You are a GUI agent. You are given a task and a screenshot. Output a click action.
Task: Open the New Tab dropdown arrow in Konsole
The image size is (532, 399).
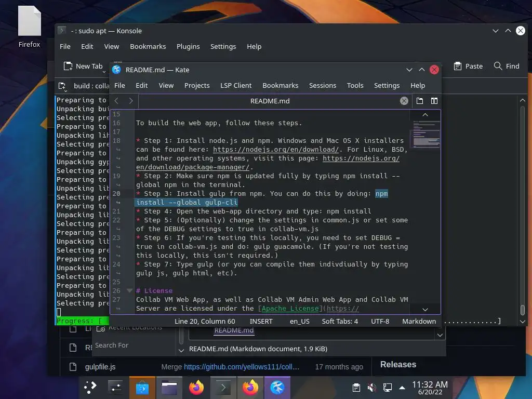tap(104, 72)
